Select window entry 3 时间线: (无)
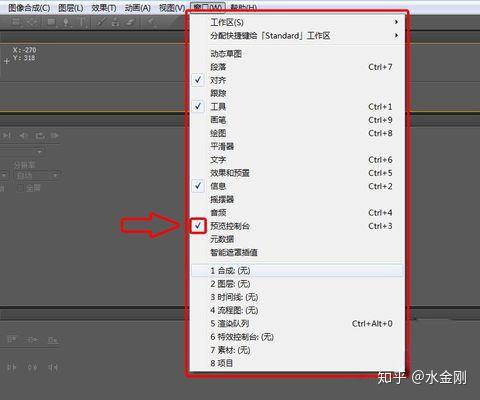 (x=297, y=297)
